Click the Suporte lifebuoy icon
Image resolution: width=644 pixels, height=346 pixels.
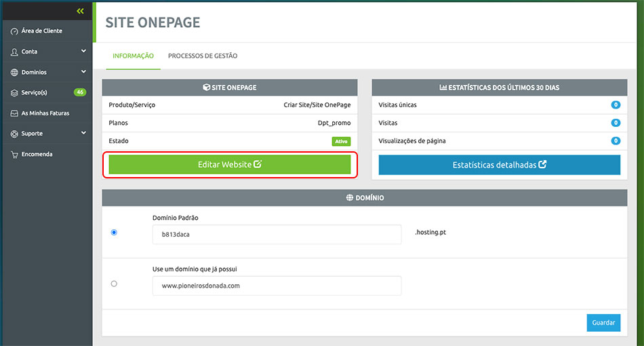[x=14, y=134]
